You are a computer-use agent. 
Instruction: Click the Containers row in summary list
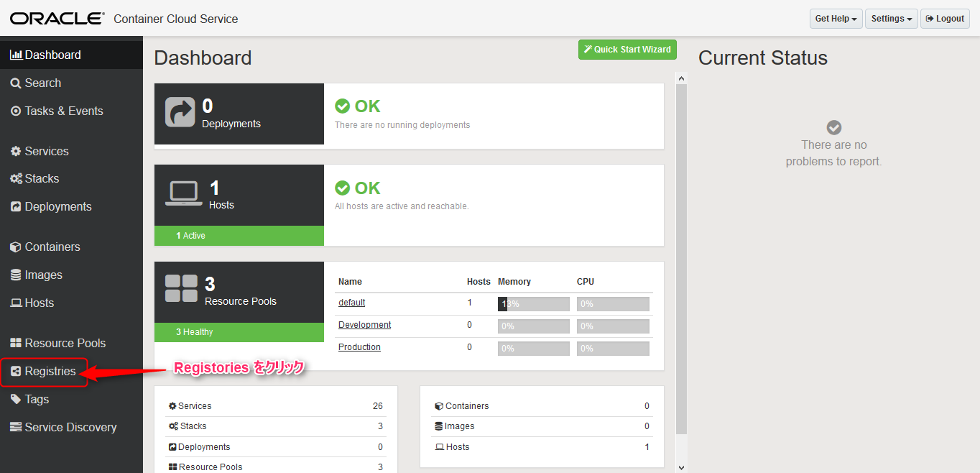(542, 406)
